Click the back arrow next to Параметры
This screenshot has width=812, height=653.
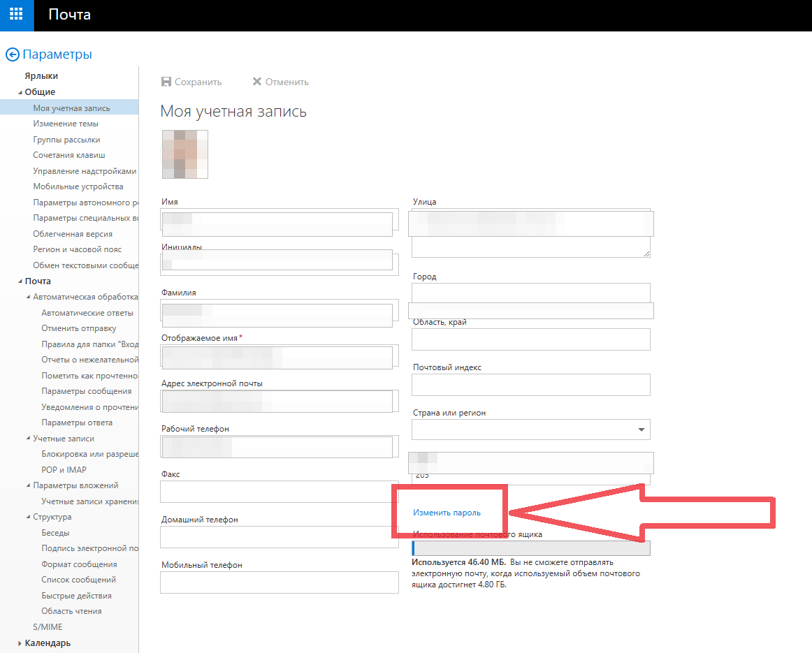[13, 54]
